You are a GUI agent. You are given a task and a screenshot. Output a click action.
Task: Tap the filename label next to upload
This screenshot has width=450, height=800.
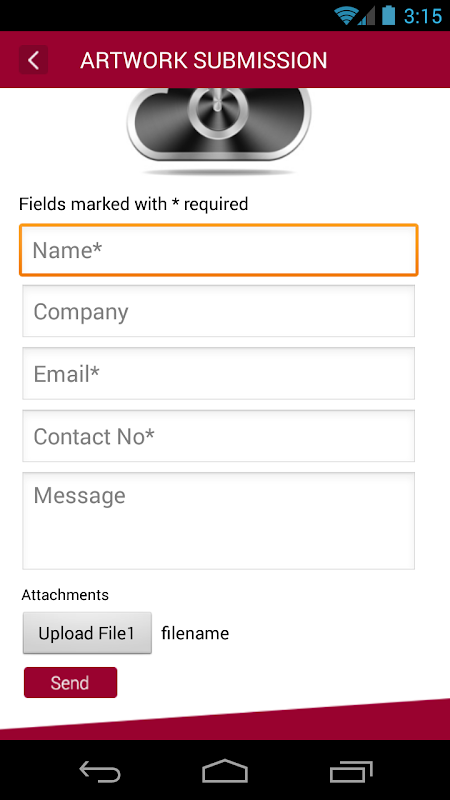(x=195, y=634)
